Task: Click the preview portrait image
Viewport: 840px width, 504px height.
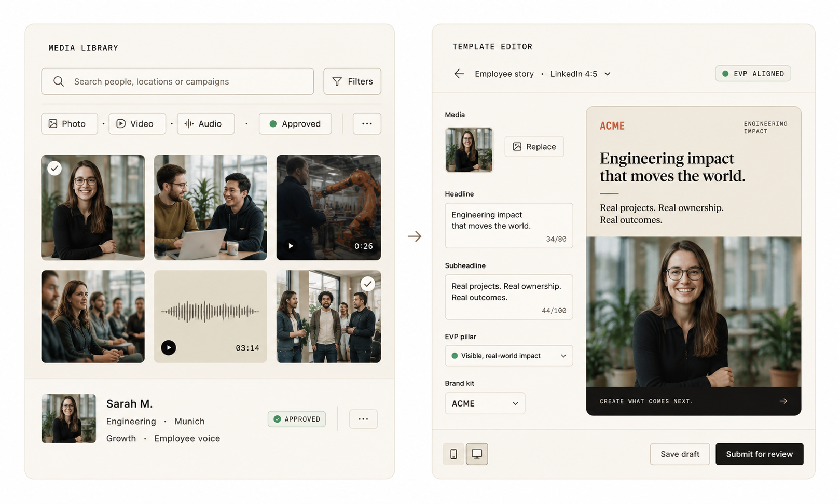Action: (x=694, y=312)
